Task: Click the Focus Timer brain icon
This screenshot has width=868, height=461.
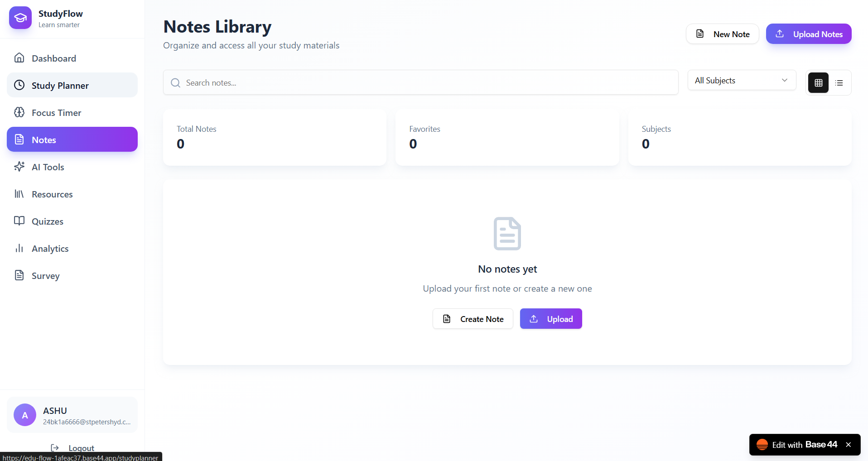Action: tap(19, 112)
